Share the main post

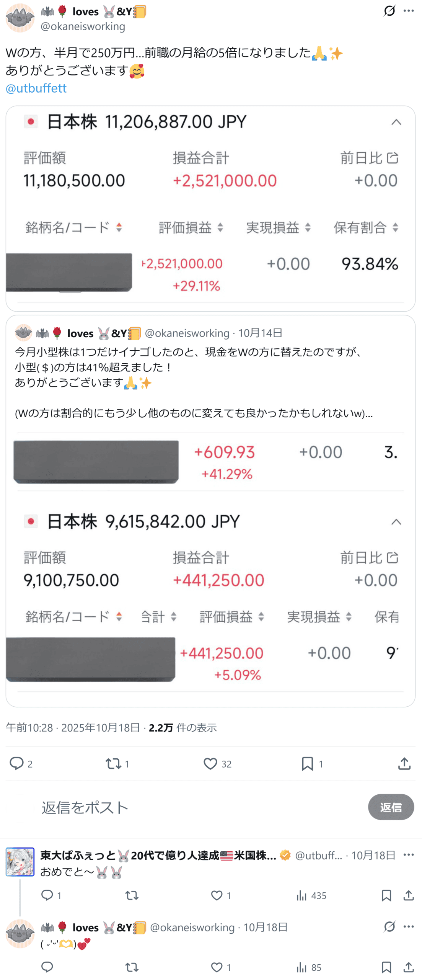tap(404, 763)
